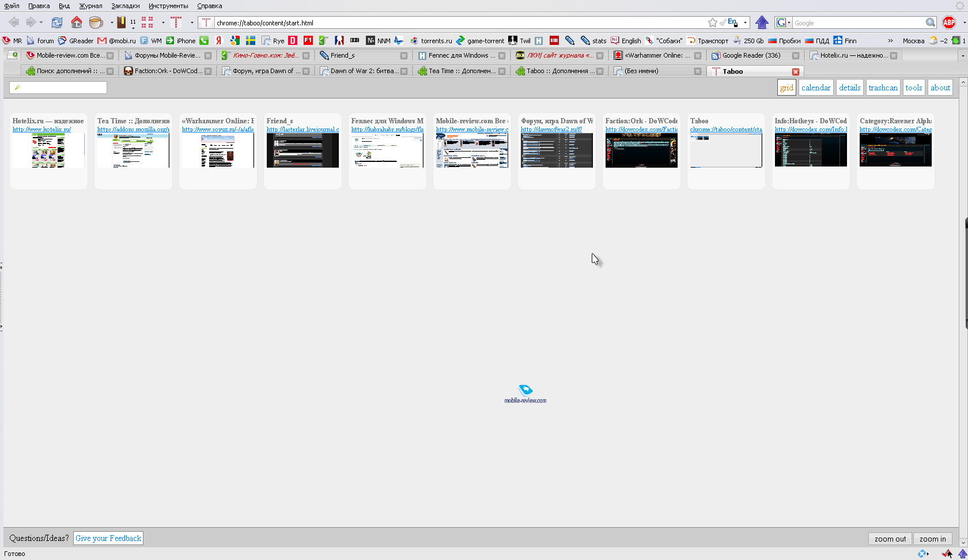968x560 pixels.
Task: Open the Friend_s livejournal link
Action: click(x=302, y=129)
